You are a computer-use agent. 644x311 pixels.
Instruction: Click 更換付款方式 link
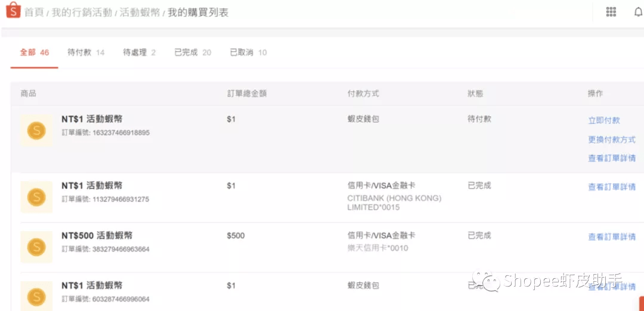click(612, 139)
